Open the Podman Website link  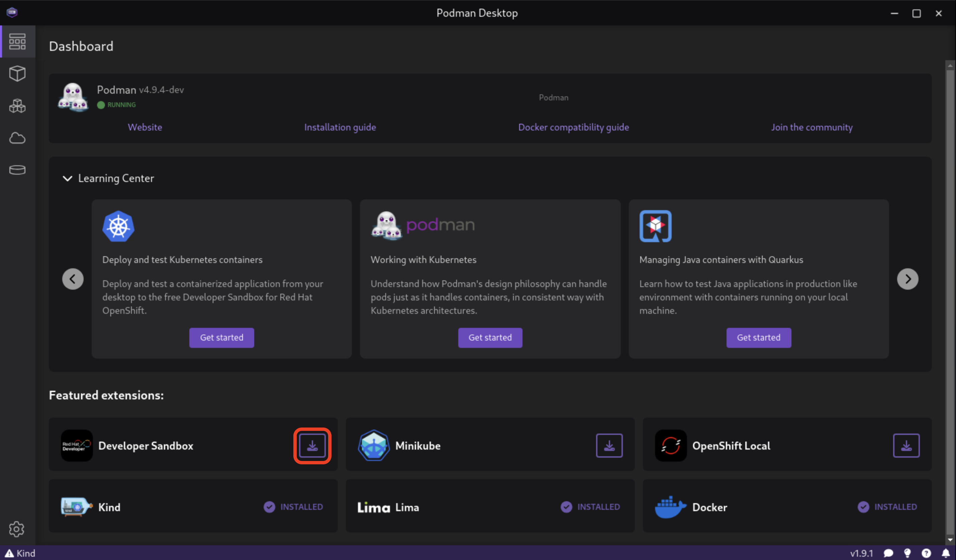coord(145,127)
